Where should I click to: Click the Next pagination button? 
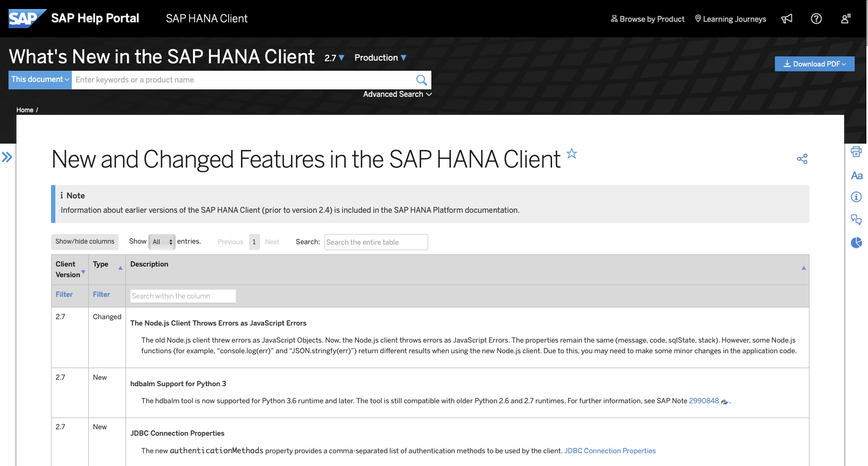click(x=272, y=242)
